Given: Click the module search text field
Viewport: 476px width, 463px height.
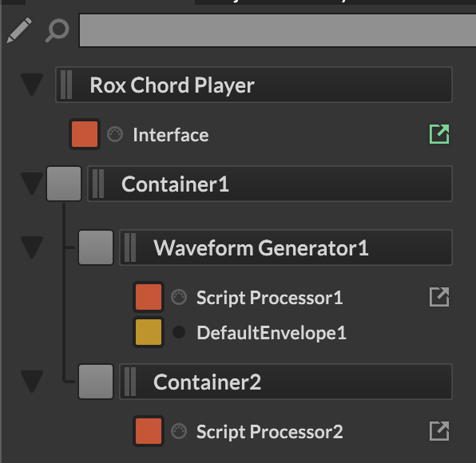Looking at the screenshot, I should click(277, 30).
